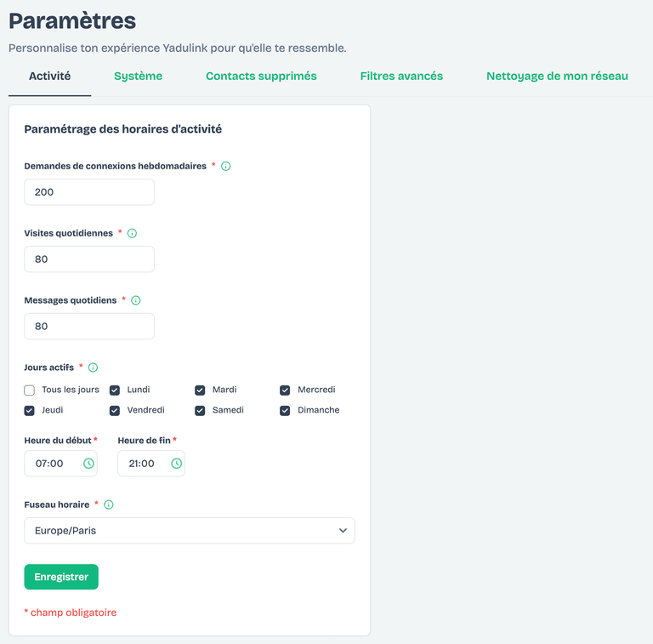Image resolution: width=653 pixels, height=644 pixels.
Task: Click info icon beside weekly connection requests
Action: (226, 167)
